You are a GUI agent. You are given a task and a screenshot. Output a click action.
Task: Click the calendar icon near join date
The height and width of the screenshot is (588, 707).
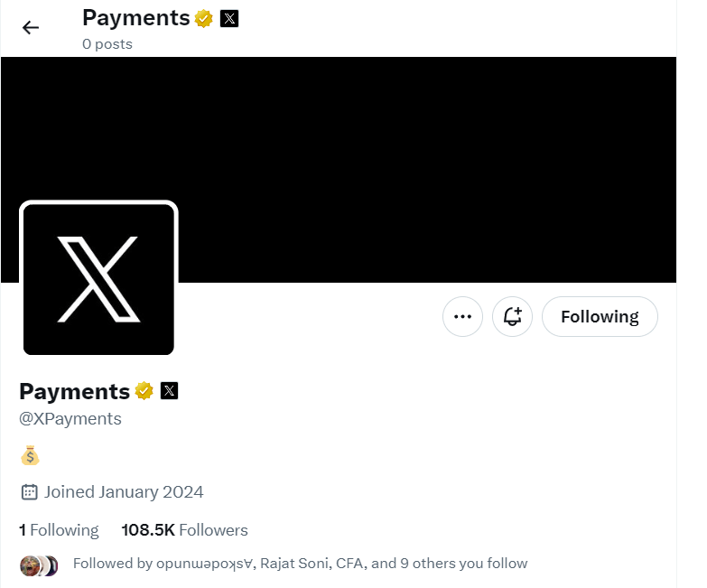pos(29,492)
